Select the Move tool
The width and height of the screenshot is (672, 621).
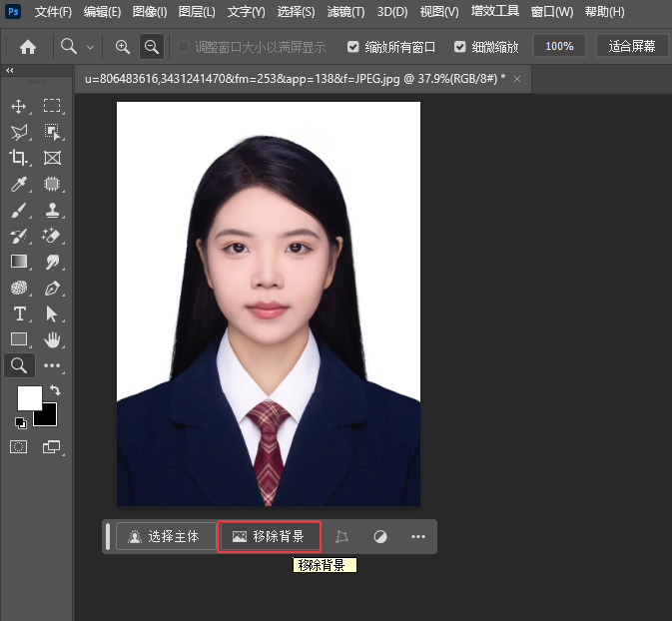18,106
